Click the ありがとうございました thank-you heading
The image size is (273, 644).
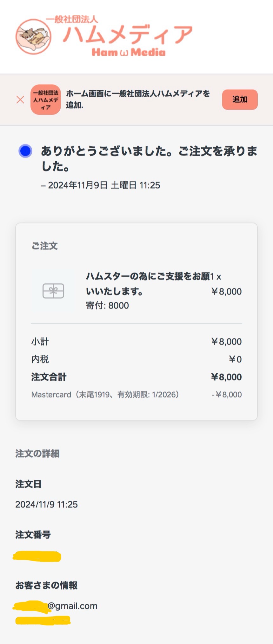(149, 158)
